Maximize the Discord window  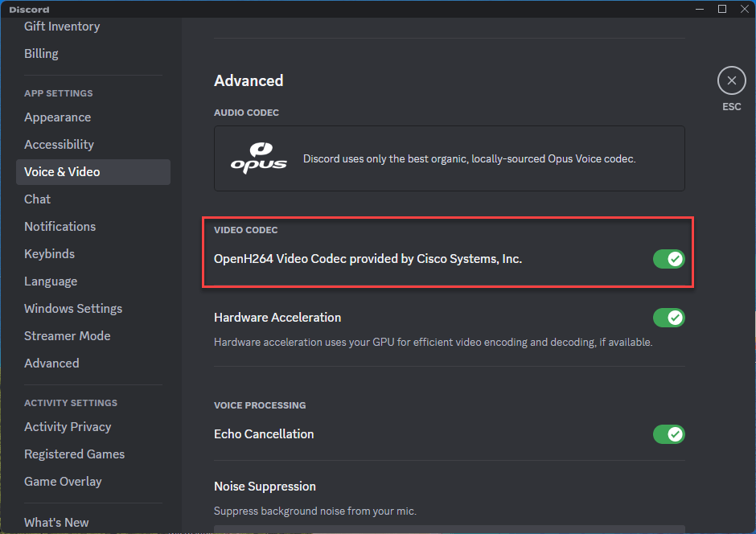pos(722,9)
